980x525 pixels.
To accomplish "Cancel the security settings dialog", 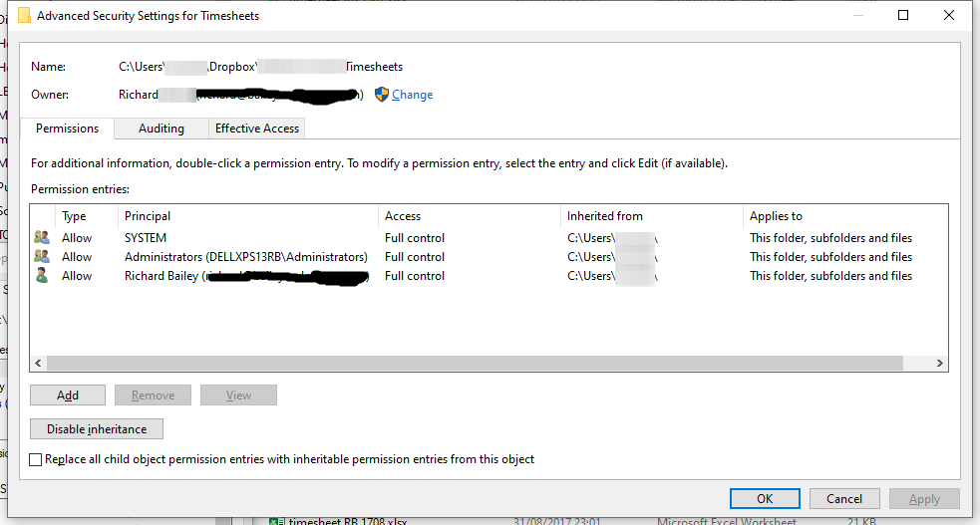I will coord(843,499).
